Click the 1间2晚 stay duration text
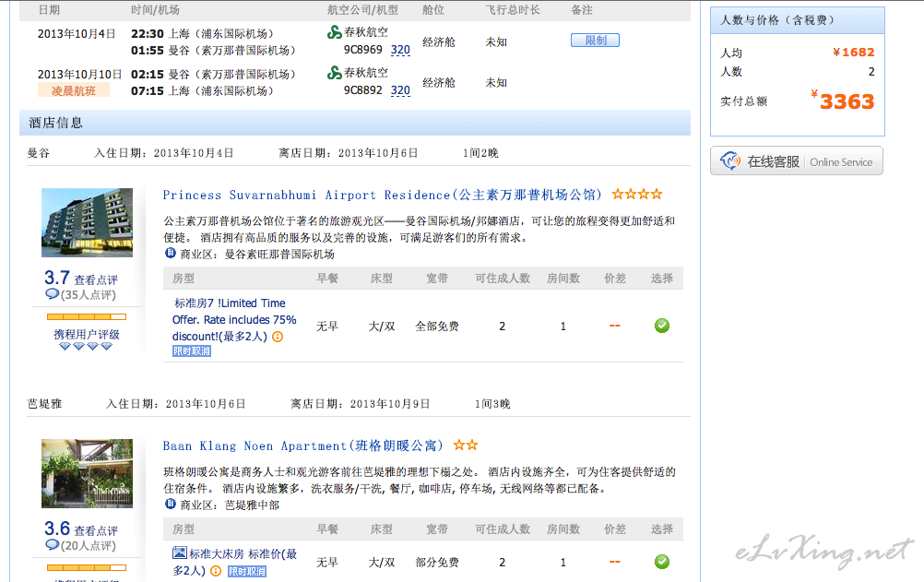Image resolution: width=924 pixels, height=582 pixels. (x=480, y=153)
